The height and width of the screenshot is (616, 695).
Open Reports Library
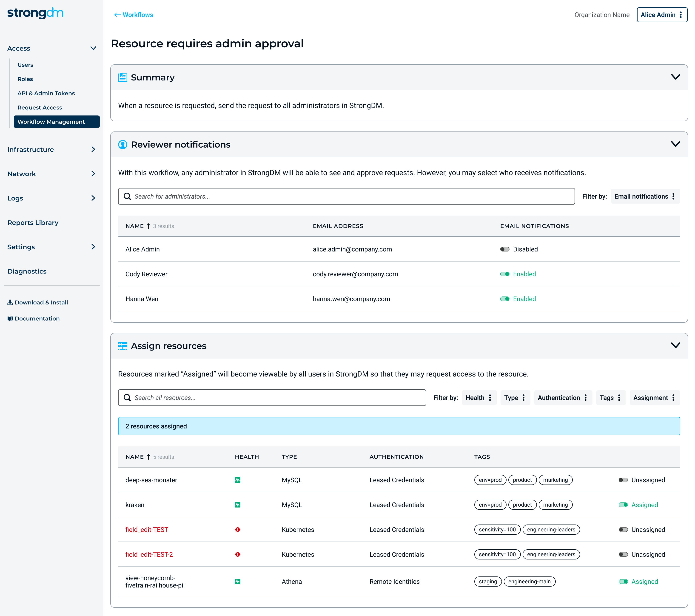point(33,222)
